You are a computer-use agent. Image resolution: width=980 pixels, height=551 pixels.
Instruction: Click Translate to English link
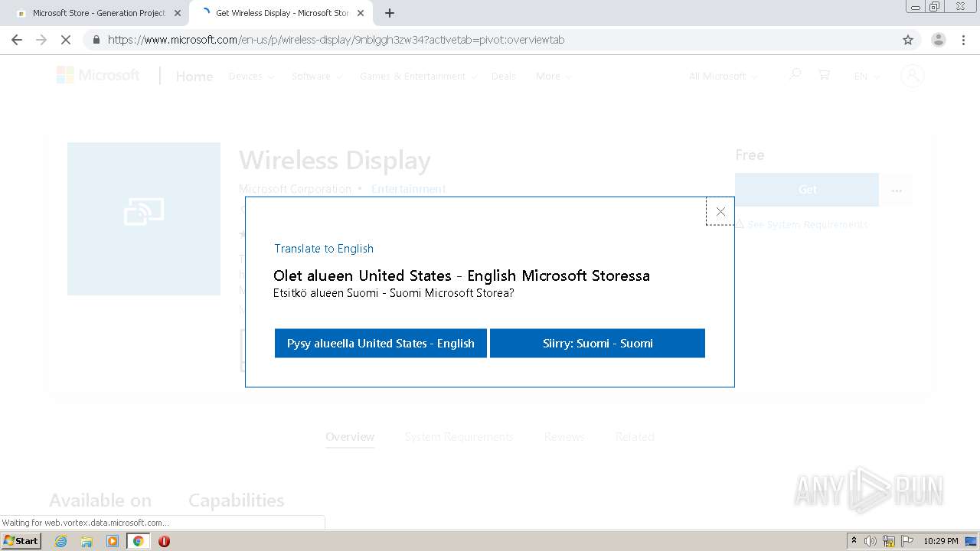click(324, 249)
